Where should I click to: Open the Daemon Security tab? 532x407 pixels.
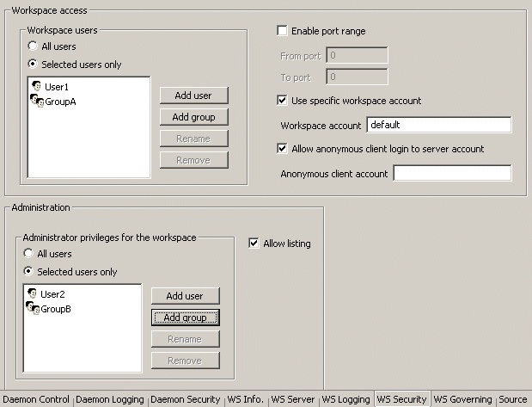[x=186, y=399]
